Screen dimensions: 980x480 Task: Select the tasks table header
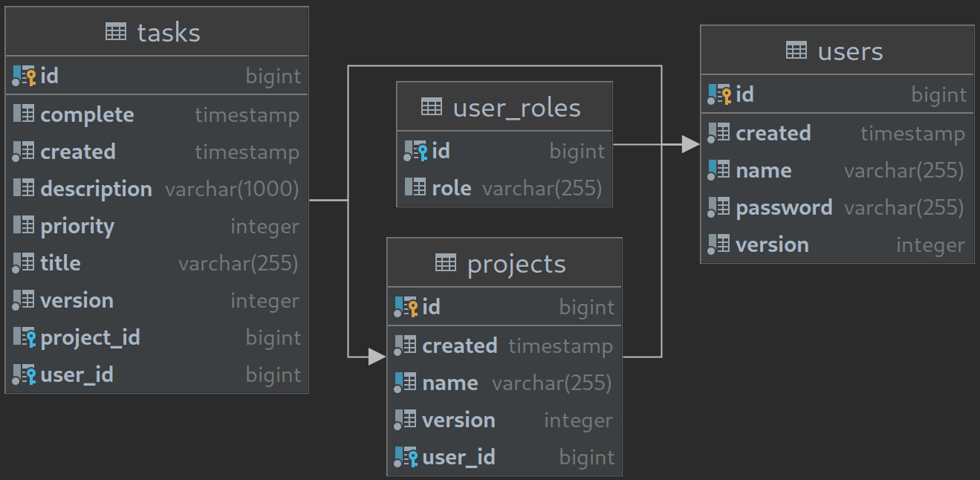point(157,31)
